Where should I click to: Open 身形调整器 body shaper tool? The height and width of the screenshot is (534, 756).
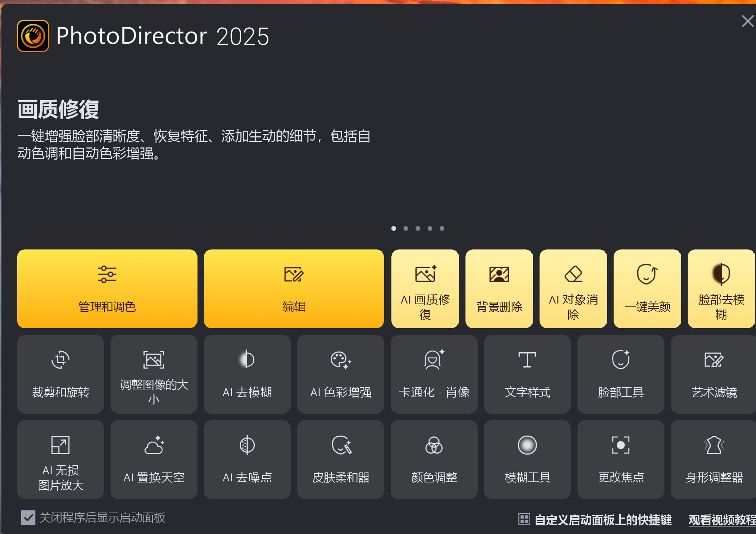(x=713, y=460)
